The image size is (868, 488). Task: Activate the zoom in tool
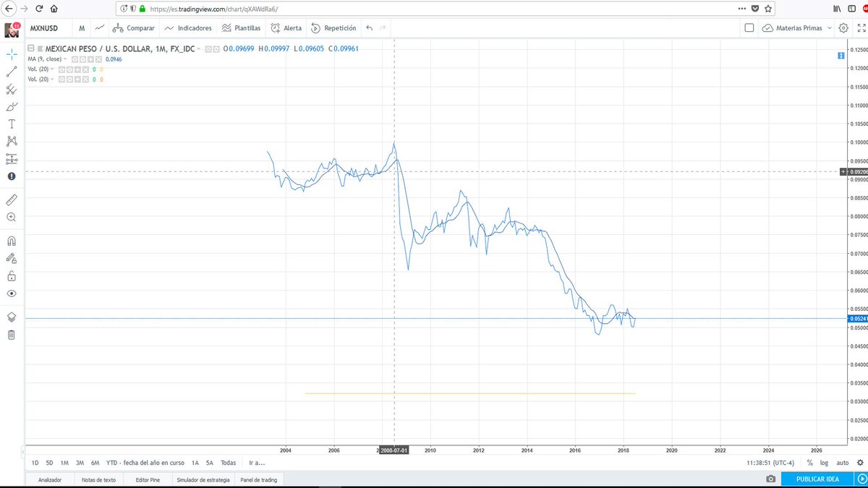tap(12, 217)
